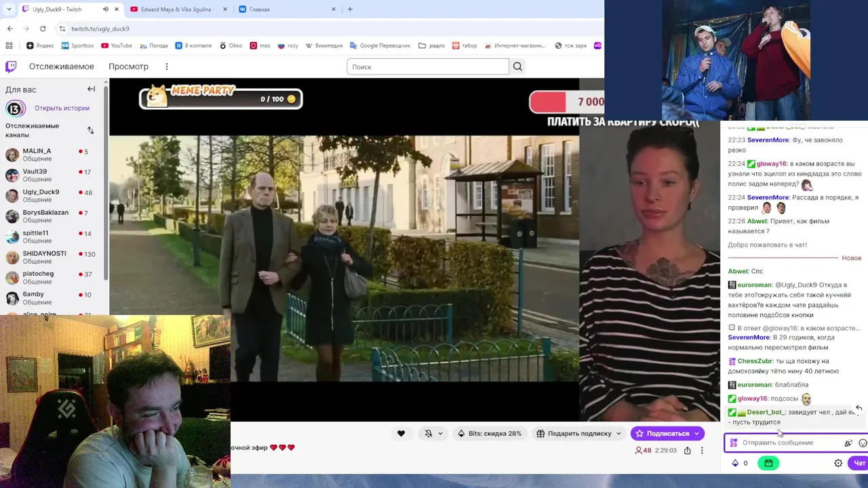The height and width of the screenshot is (488, 868).
Task: Click the ChessZubr username in chat
Action: [755, 361]
